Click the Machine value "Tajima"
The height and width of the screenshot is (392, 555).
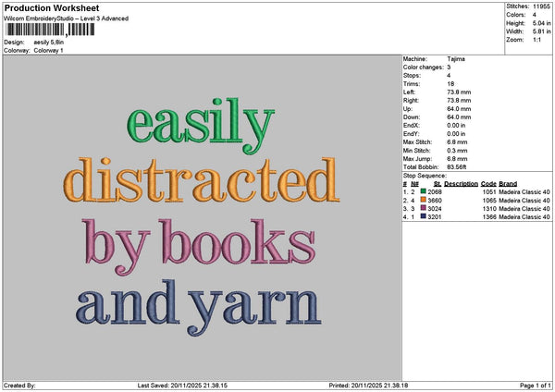[x=456, y=59]
